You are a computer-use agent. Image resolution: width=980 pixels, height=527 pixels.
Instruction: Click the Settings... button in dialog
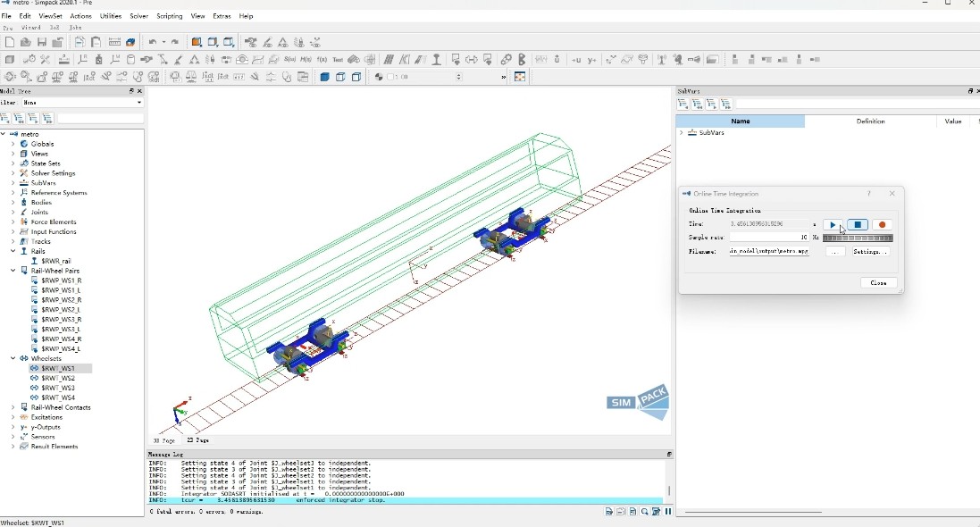click(x=870, y=251)
